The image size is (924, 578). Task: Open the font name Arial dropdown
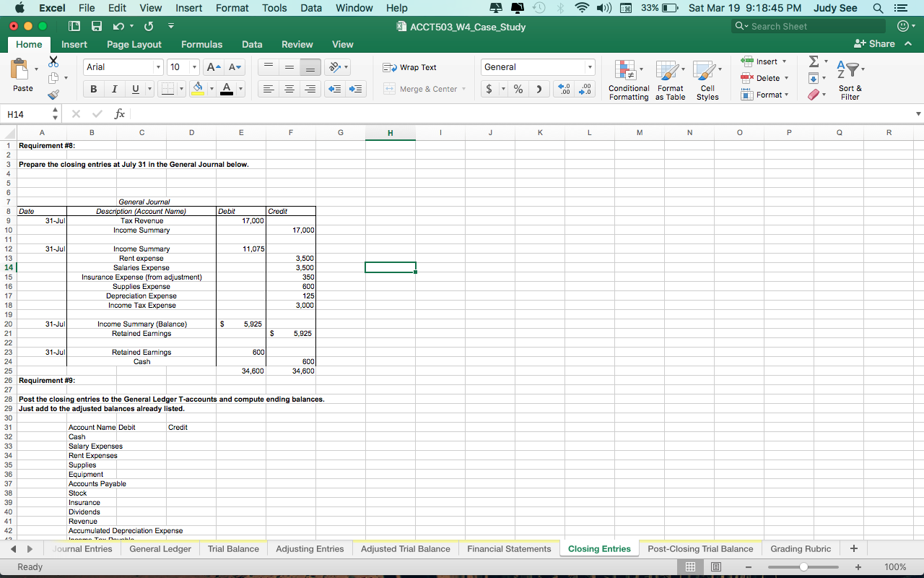[x=158, y=67]
